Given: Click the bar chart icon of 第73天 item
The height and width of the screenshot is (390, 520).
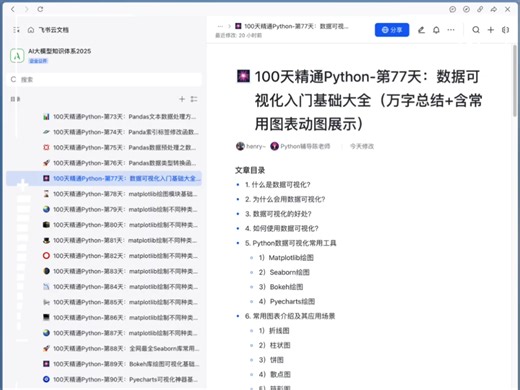Looking at the screenshot, I should 46,117.
